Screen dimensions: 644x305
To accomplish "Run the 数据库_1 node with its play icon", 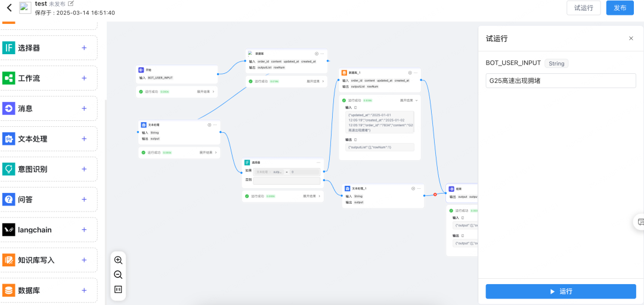I will (410, 73).
